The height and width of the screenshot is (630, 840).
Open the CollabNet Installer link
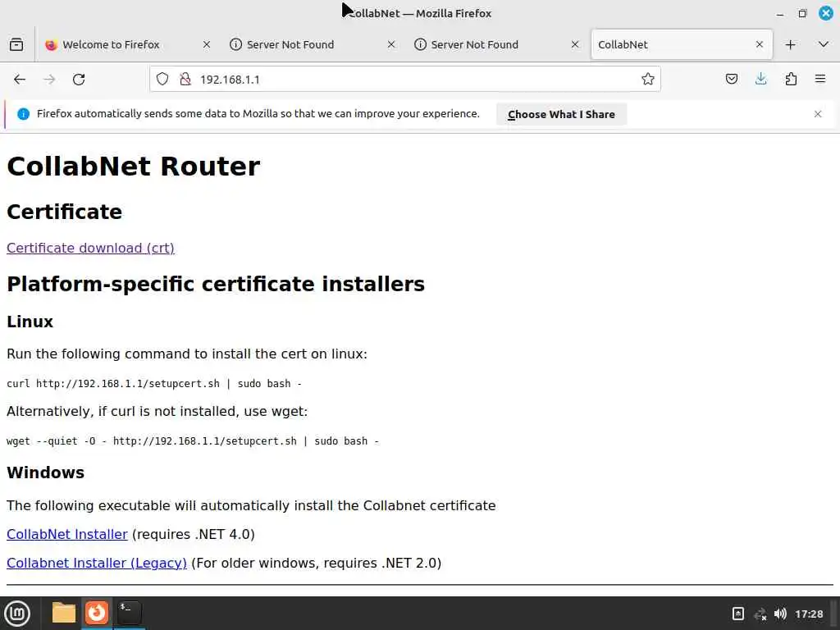(67, 534)
